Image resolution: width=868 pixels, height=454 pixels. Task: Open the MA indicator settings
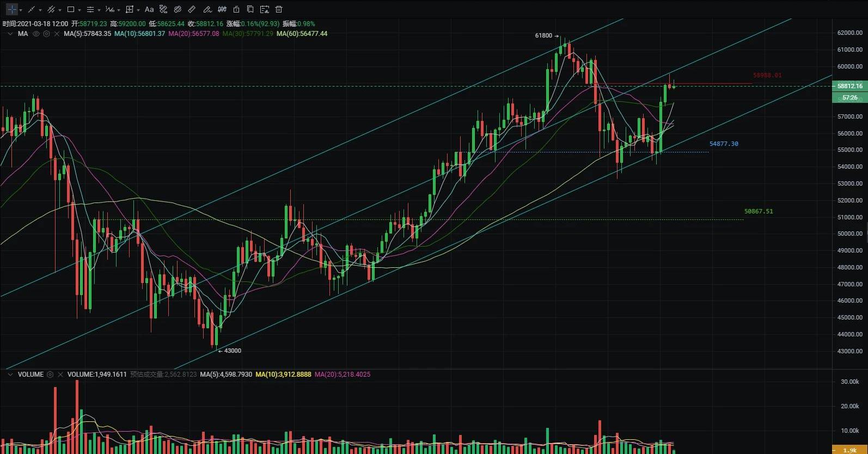(46, 34)
